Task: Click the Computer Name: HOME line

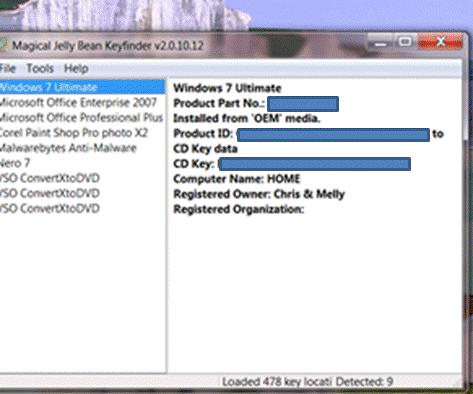Action: point(237,179)
